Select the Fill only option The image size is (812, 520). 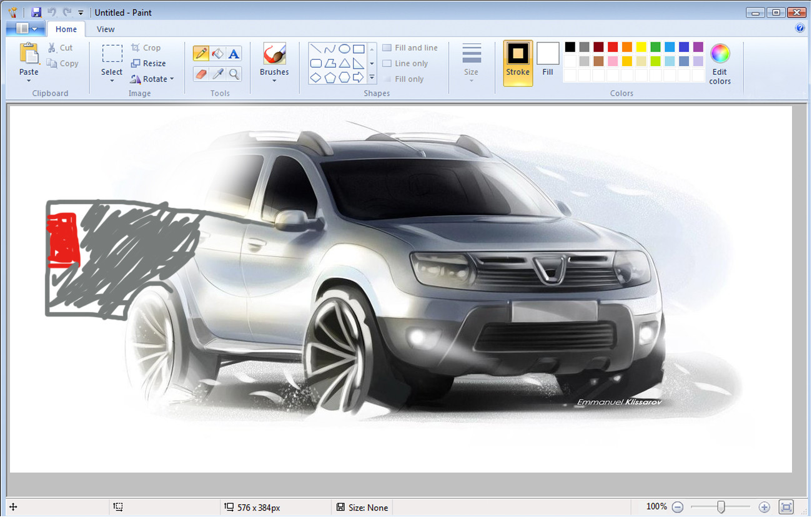[x=403, y=79]
